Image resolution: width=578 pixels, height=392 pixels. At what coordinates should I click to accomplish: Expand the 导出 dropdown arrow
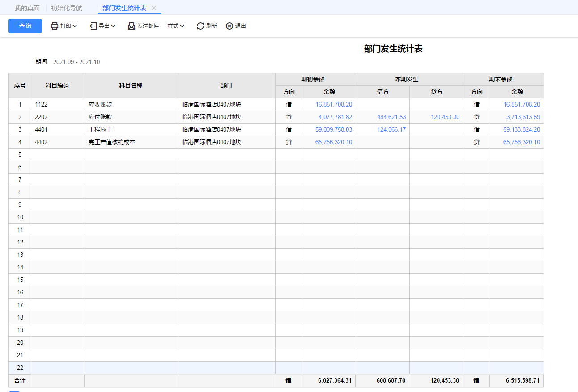click(113, 26)
